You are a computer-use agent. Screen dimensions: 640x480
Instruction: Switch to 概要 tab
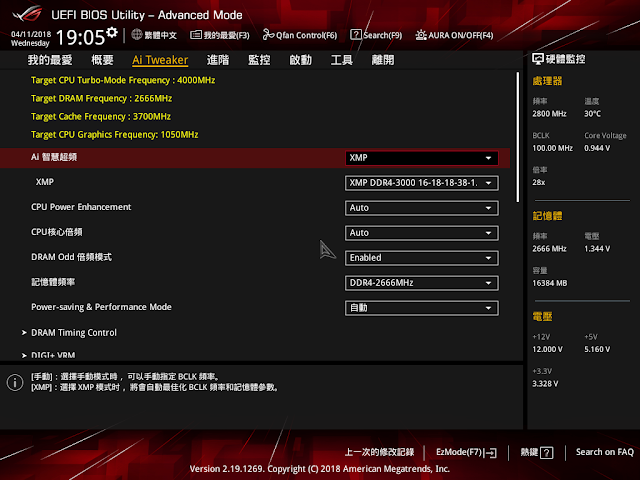click(102, 60)
